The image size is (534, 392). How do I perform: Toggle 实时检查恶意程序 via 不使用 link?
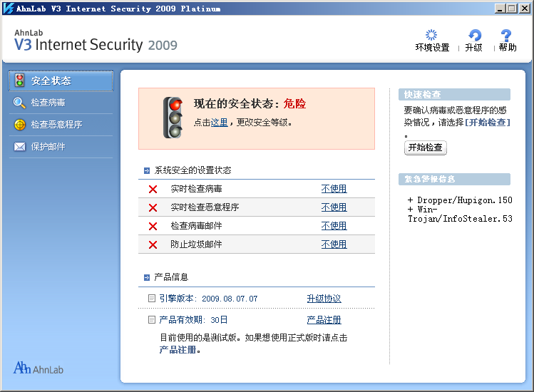click(x=334, y=207)
